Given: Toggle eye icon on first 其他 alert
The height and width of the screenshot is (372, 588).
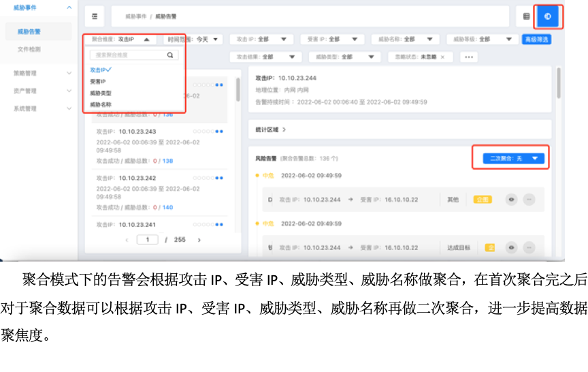Looking at the screenshot, I should click(511, 200).
